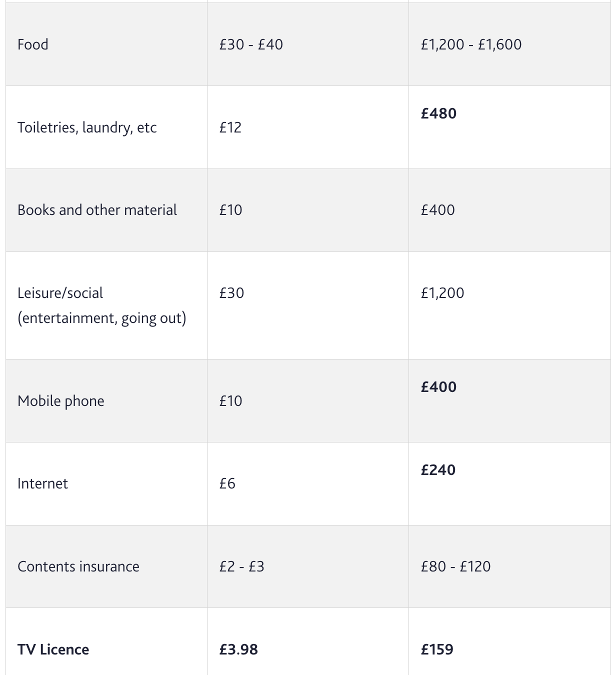Click the £30 leisure weekly cost
This screenshot has height=675, width=616.
point(231,293)
